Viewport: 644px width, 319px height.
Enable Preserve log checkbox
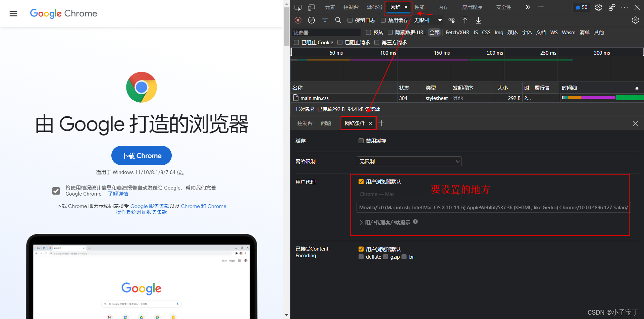[x=350, y=20]
